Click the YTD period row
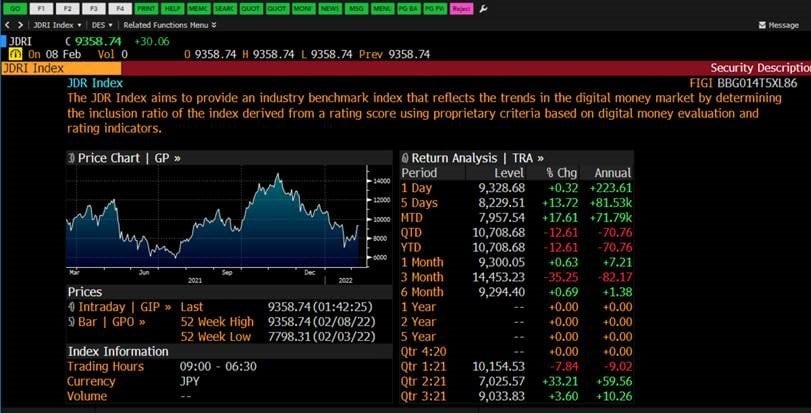 (x=517, y=248)
